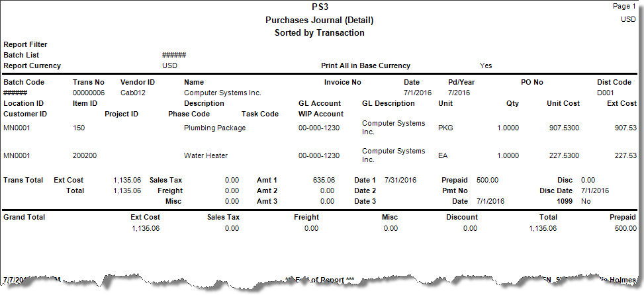Click the PS3 company header text

pyautogui.click(x=319, y=7)
